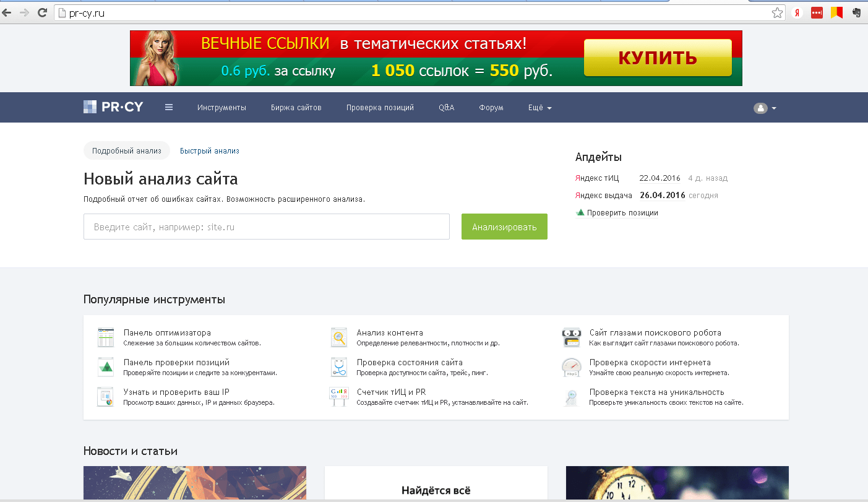Click inside the site address input field

[266, 227]
